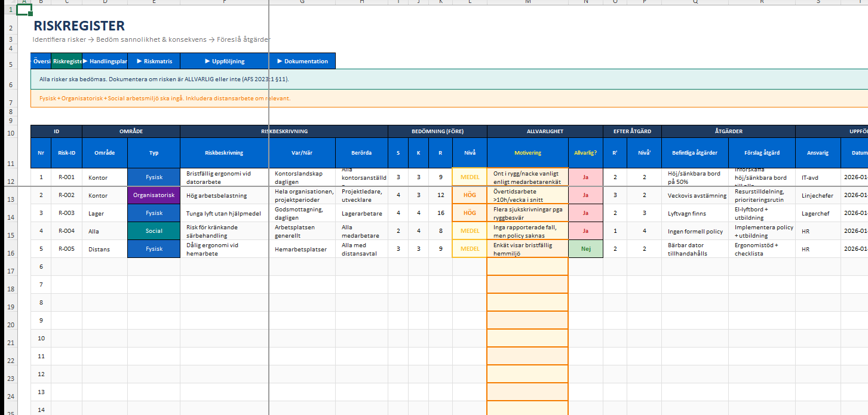The height and width of the screenshot is (415, 868).
Task: Open the Handlingsplan navigation link
Action: tap(105, 61)
